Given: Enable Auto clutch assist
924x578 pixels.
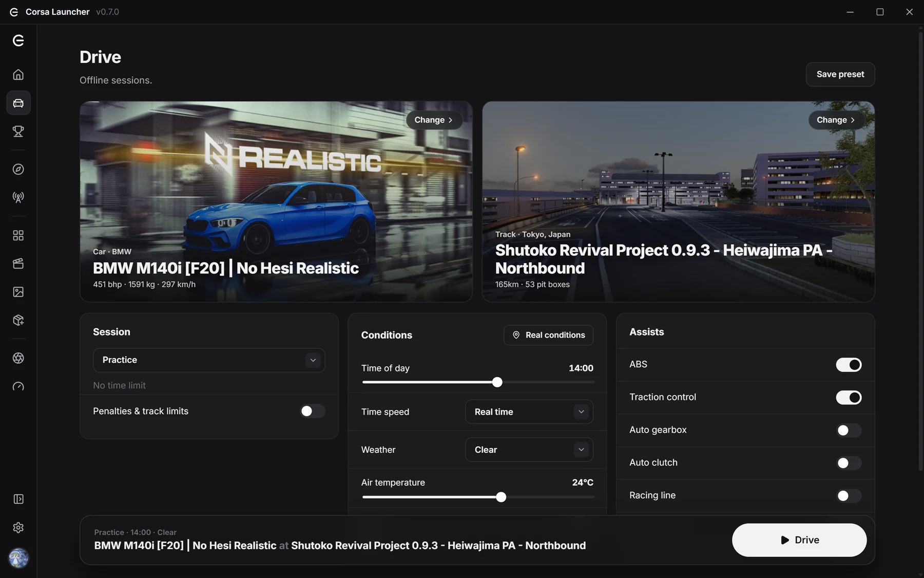Looking at the screenshot, I should tap(849, 463).
